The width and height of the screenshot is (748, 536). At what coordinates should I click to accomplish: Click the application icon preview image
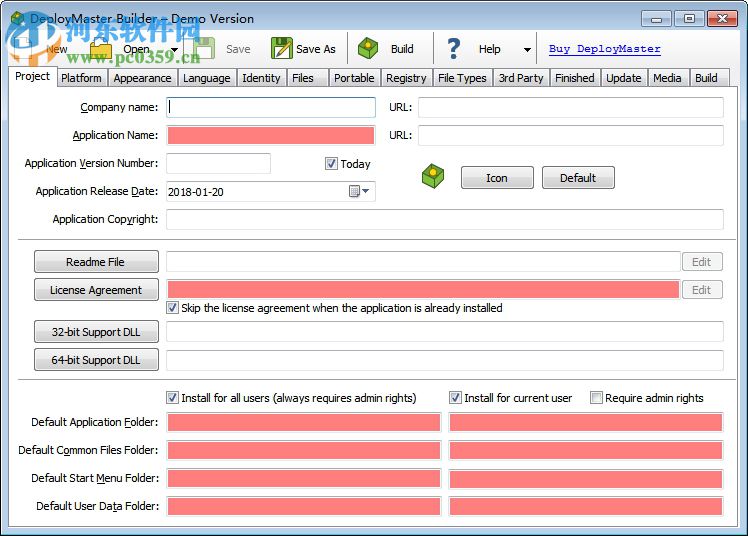pos(432,177)
